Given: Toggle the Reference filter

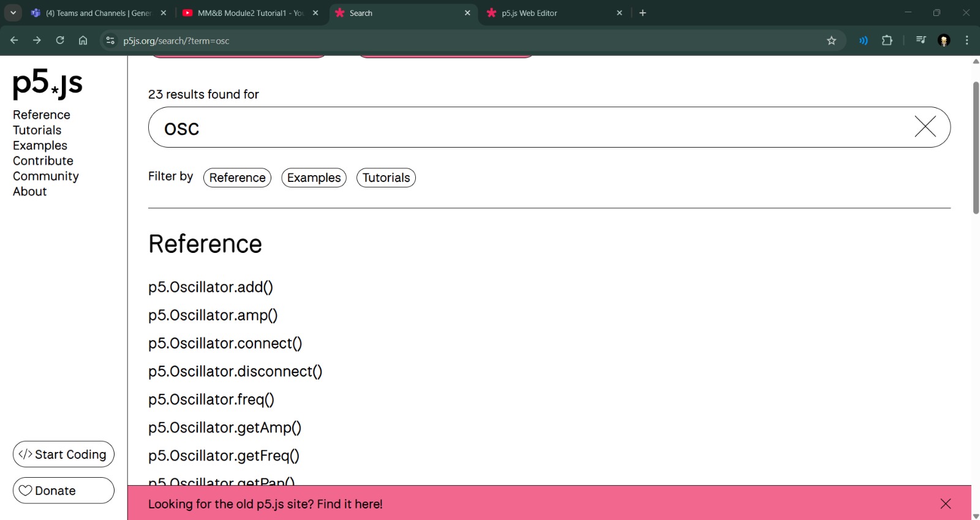Looking at the screenshot, I should [x=237, y=178].
